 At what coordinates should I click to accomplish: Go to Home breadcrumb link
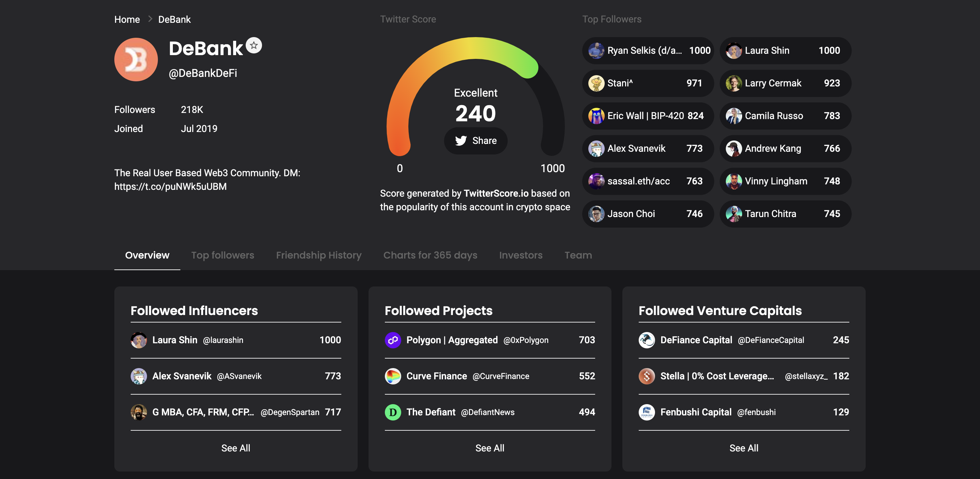(x=127, y=19)
